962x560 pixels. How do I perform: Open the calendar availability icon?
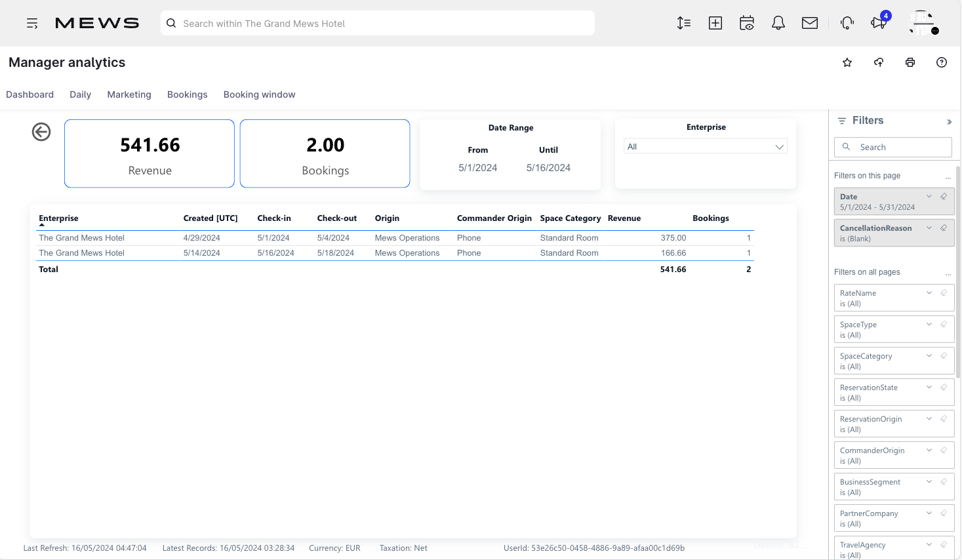[x=747, y=23]
